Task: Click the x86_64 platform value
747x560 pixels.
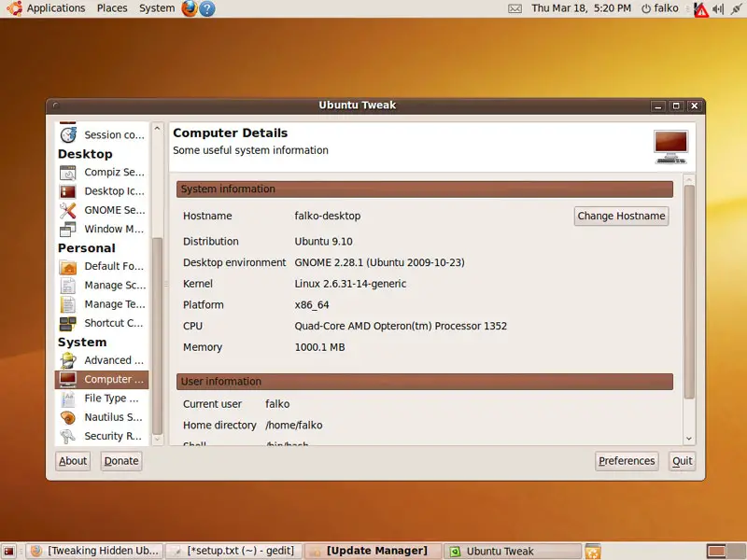Action: [x=312, y=305]
